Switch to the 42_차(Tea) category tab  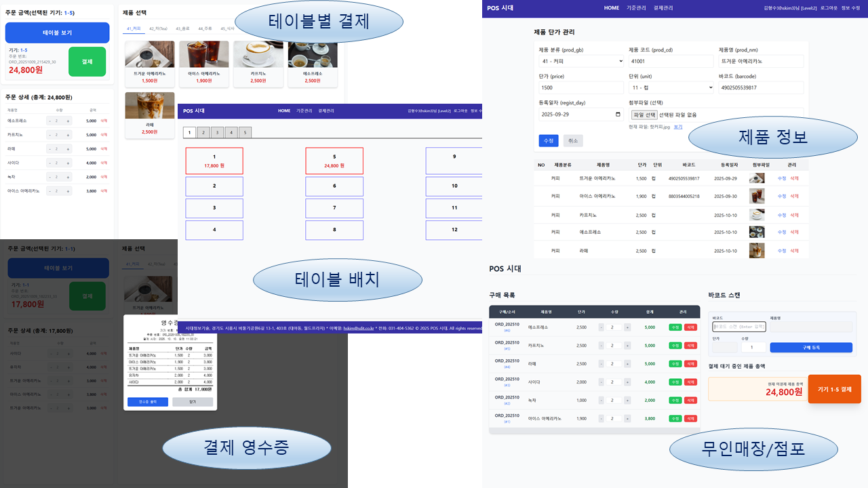pyautogui.click(x=157, y=28)
